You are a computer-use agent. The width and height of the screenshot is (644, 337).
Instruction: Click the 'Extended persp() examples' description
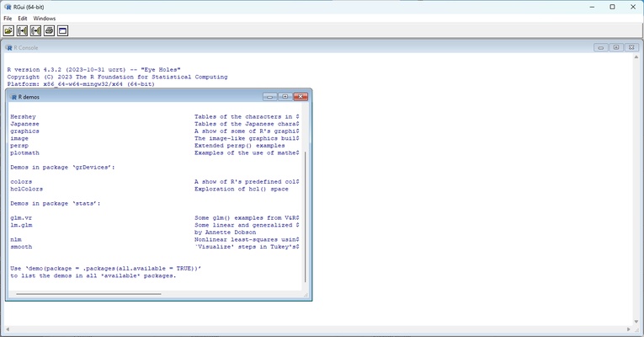click(x=239, y=146)
